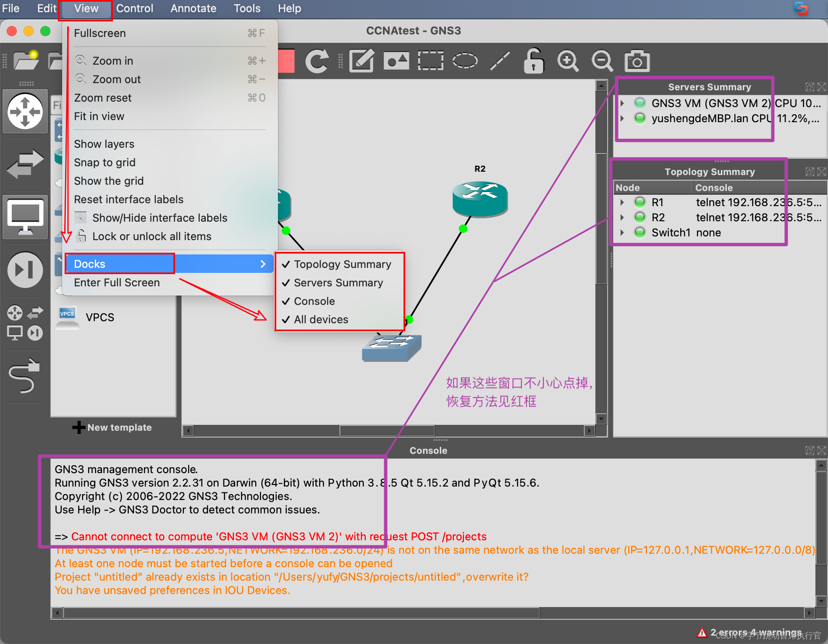The height and width of the screenshot is (644, 828).
Task: Open the Tools menu
Action: tap(247, 8)
